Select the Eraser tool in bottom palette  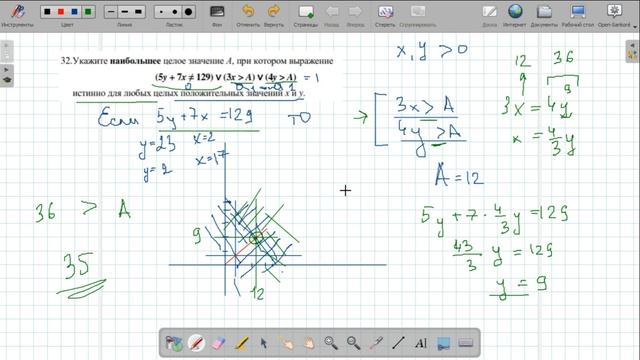tap(219, 343)
